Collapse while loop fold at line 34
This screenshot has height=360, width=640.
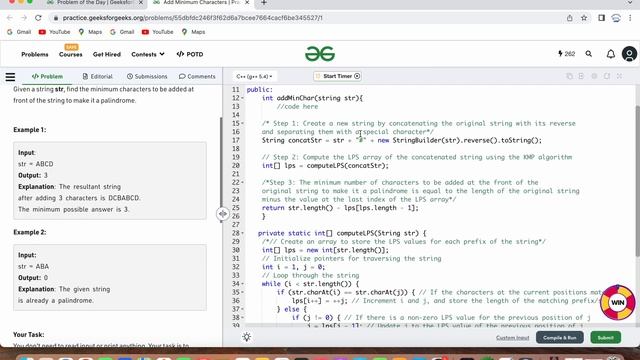point(242,284)
